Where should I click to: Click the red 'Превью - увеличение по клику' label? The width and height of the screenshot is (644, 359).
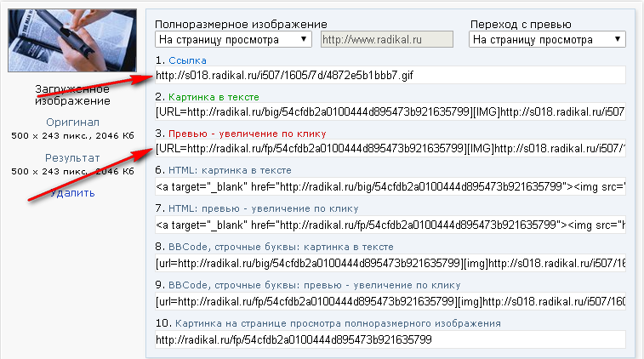pyautogui.click(x=248, y=134)
